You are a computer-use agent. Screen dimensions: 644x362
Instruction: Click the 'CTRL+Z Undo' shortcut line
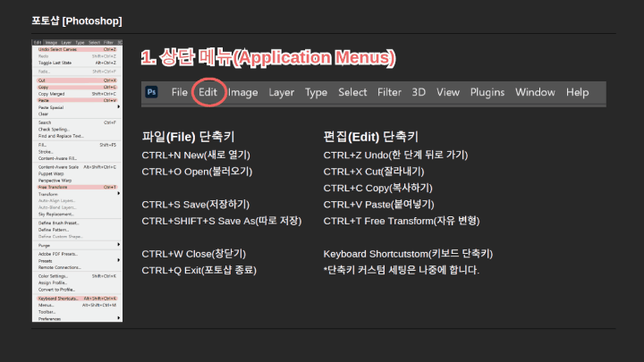(395, 156)
